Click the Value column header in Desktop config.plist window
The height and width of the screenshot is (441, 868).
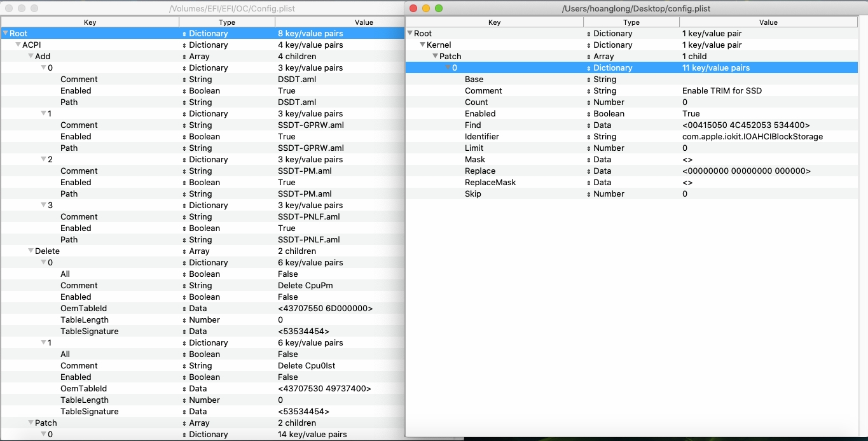tap(768, 22)
